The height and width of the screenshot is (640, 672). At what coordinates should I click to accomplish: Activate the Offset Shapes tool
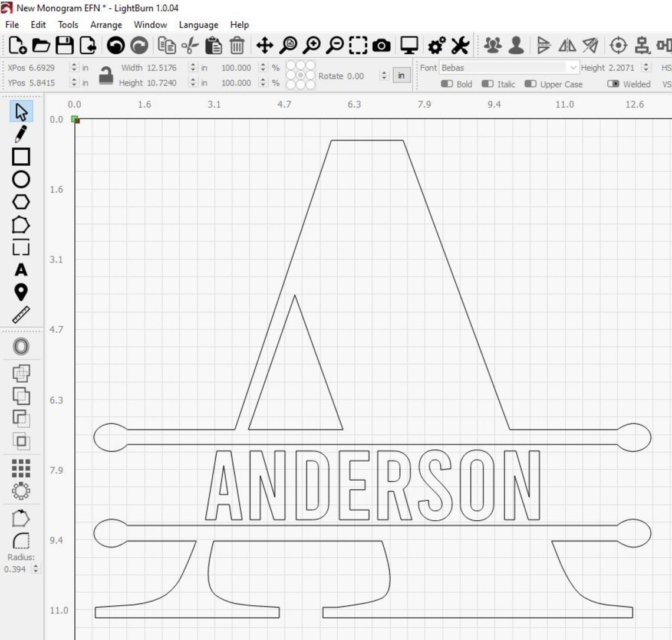21,347
